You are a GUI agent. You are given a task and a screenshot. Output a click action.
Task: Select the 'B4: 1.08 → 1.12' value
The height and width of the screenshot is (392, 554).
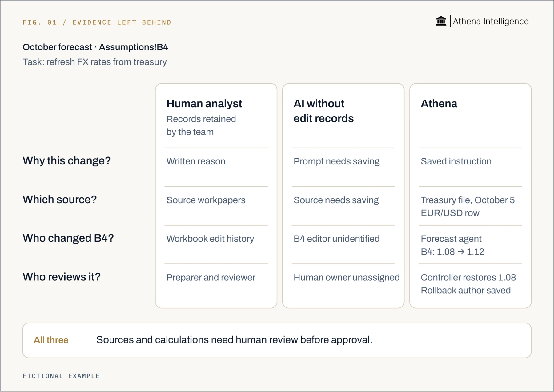pos(452,252)
